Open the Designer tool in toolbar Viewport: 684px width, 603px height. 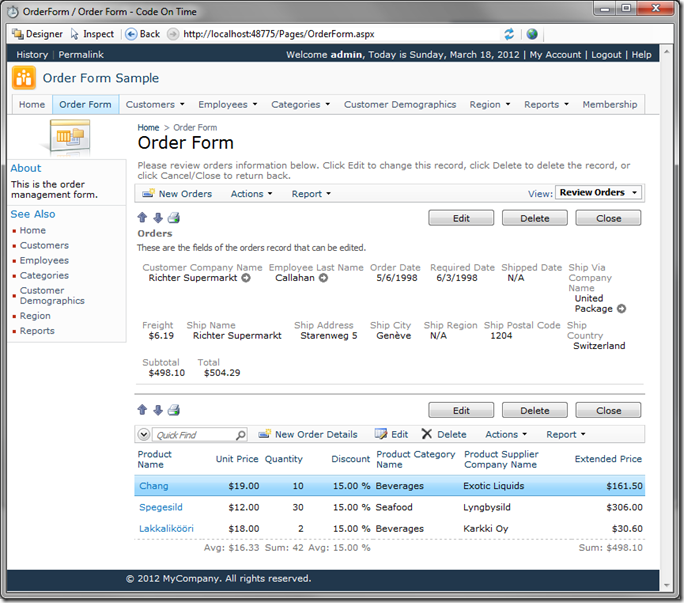[36, 34]
